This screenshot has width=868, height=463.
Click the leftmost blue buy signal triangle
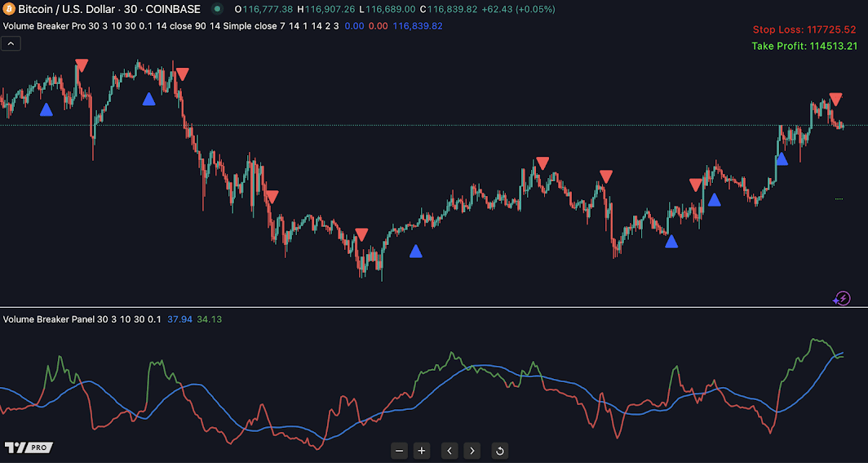click(x=46, y=109)
